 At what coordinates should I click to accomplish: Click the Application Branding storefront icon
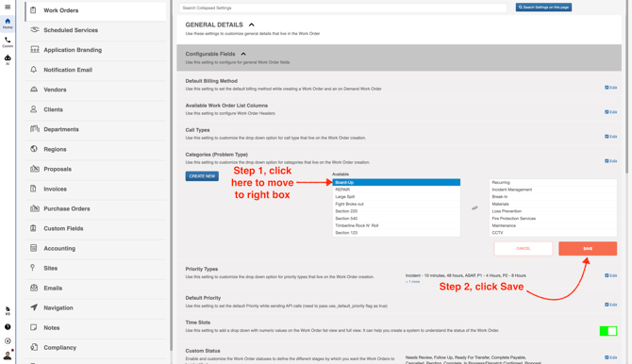35,50
